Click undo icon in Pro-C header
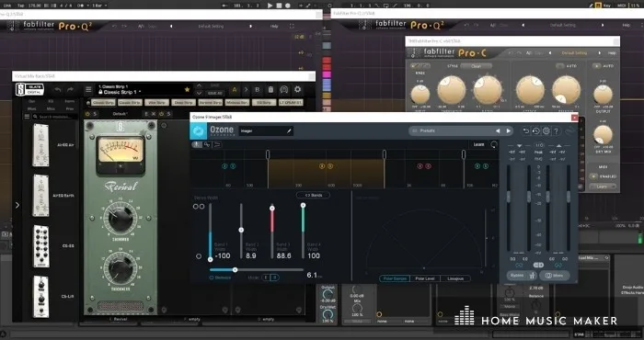Screen dimensions: 644x340 511,53
